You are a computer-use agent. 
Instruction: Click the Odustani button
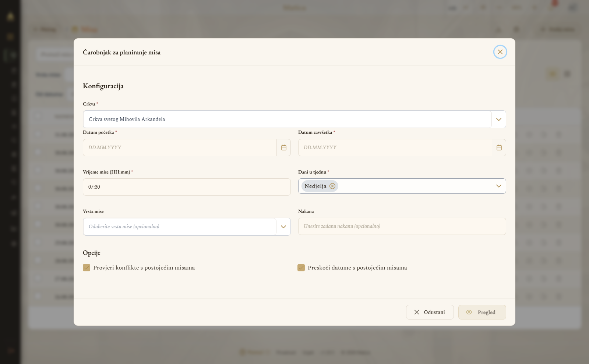430,312
